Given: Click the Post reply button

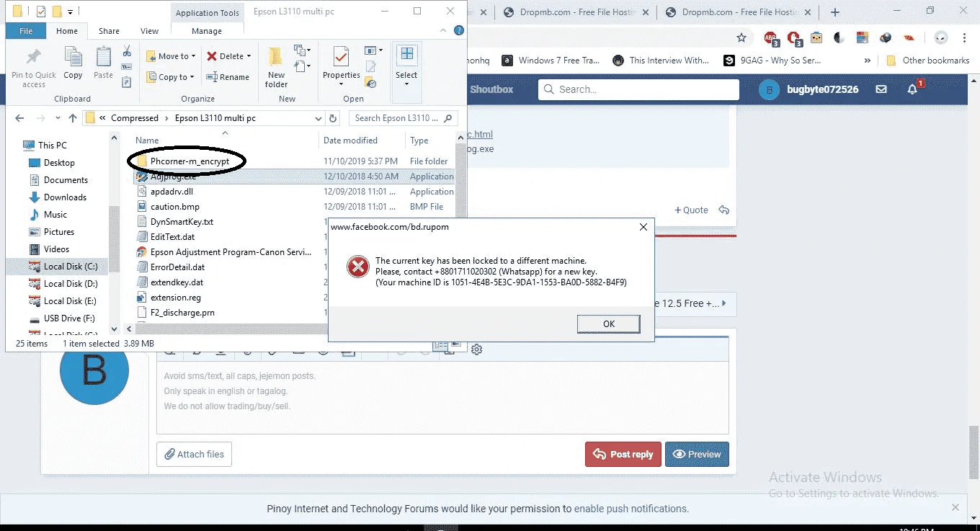Looking at the screenshot, I should (623, 454).
